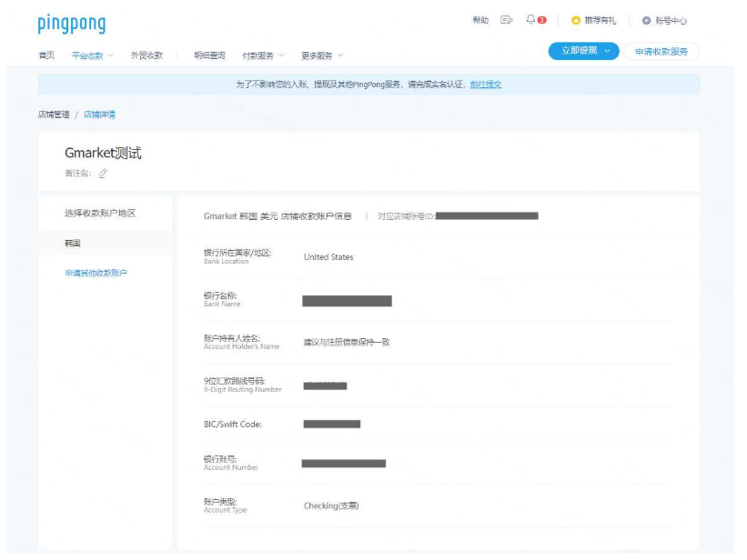Expand the 更多服务 dropdown menu
The width and height of the screenshot is (747, 560).
tap(322, 55)
